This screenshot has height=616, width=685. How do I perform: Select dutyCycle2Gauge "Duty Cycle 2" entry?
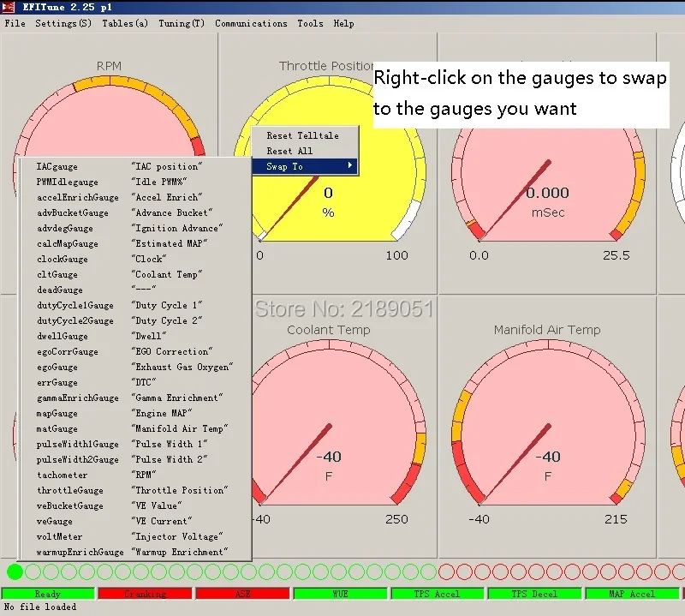click(134, 320)
